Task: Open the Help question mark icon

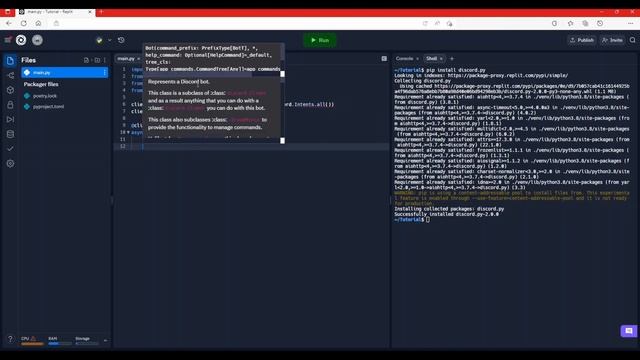Action: [10, 339]
